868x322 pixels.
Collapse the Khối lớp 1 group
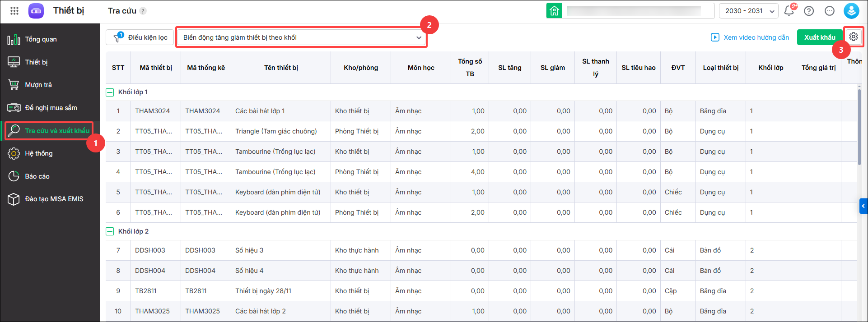click(110, 92)
